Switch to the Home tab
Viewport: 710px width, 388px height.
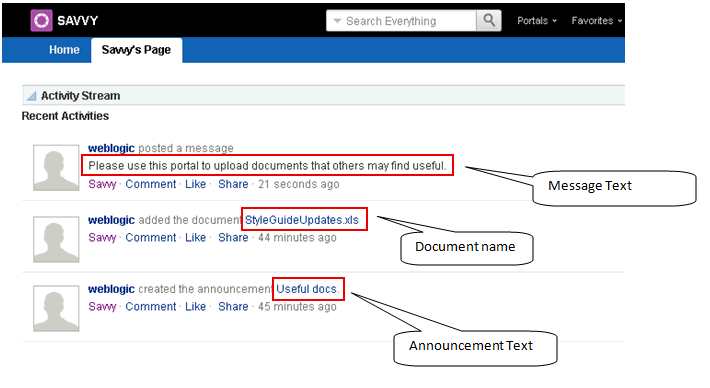(x=64, y=50)
